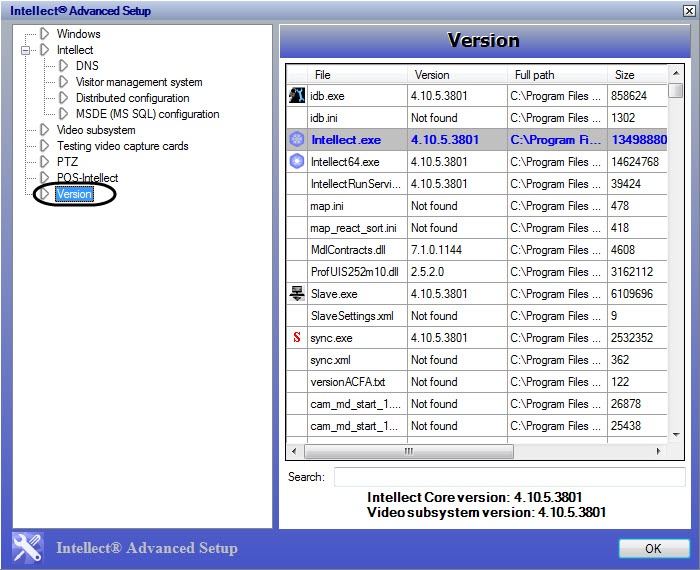Click the Intellect.exe snowflake icon
This screenshot has height=570, width=700.
pos(297,140)
